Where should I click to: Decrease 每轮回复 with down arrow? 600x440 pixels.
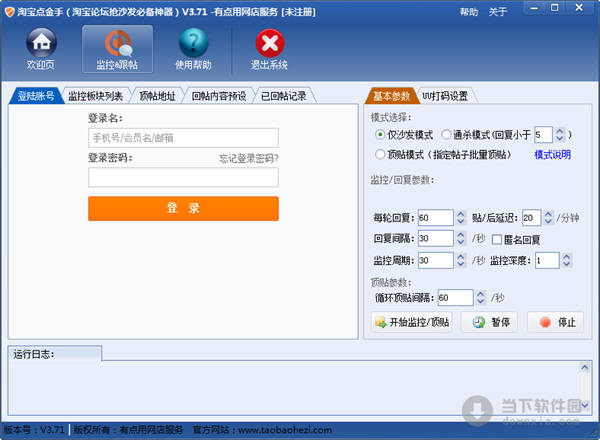coord(461,222)
